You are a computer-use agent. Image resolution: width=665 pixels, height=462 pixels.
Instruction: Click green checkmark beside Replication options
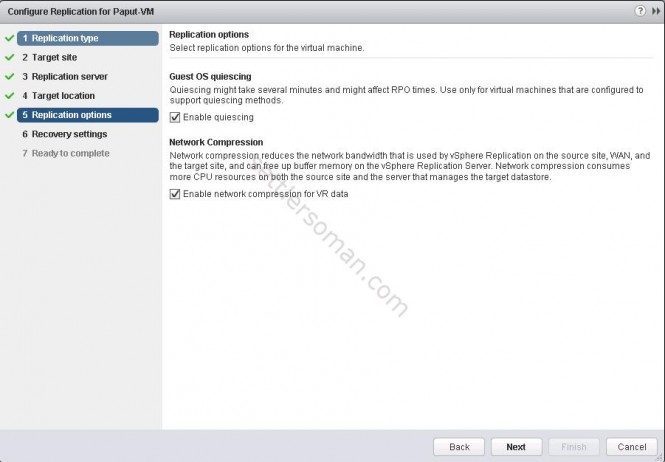9,115
